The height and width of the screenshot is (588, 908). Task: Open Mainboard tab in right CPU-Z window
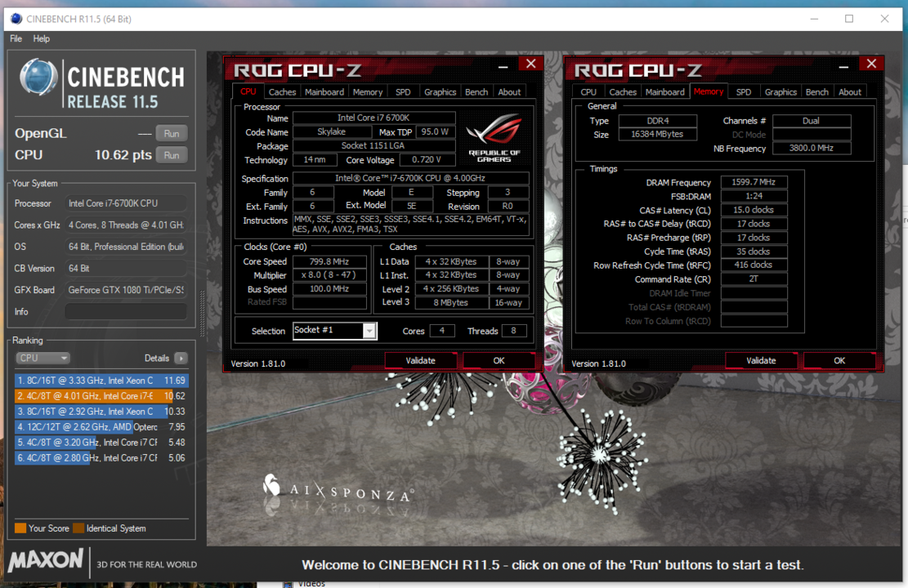click(664, 92)
